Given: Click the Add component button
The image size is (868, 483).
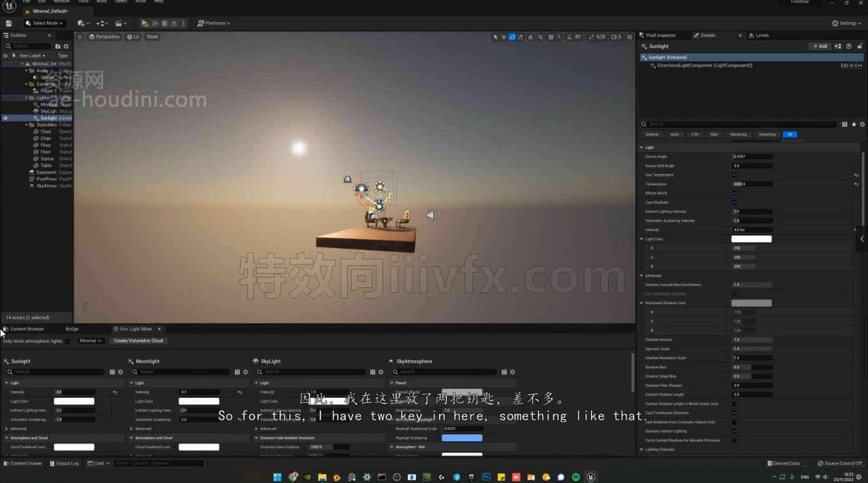Looking at the screenshot, I should [x=820, y=46].
